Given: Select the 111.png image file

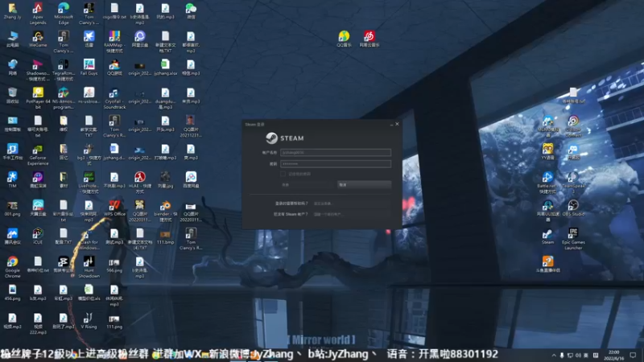Looking at the screenshot, I should click(114, 321).
